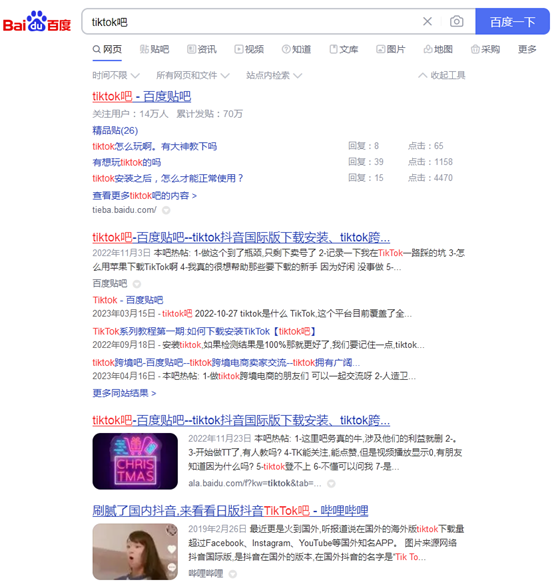Open the 站点内检索 site search dropdown
554x584 pixels.
[x=274, y=76]
